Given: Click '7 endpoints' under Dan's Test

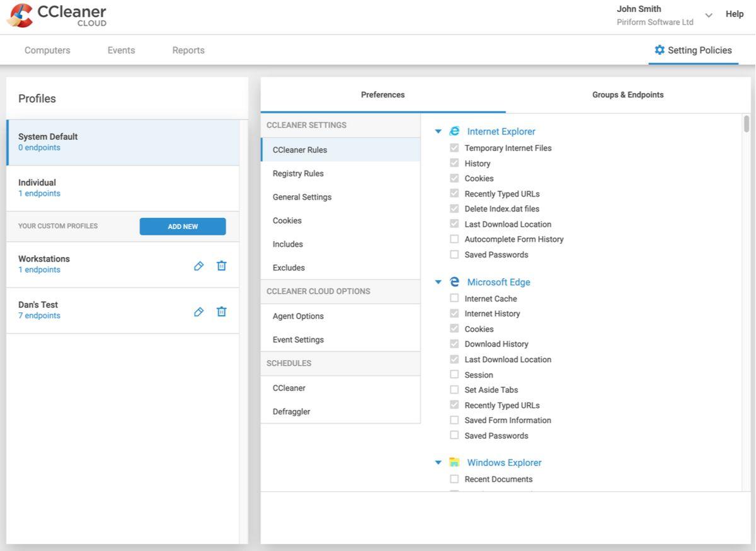Looking at the screenshot, I should pos(39,315).
